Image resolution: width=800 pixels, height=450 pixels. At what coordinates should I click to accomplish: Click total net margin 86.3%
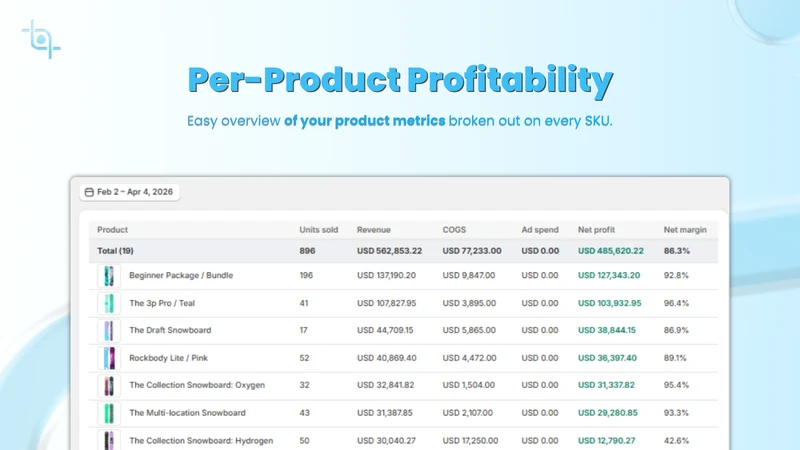677,251
